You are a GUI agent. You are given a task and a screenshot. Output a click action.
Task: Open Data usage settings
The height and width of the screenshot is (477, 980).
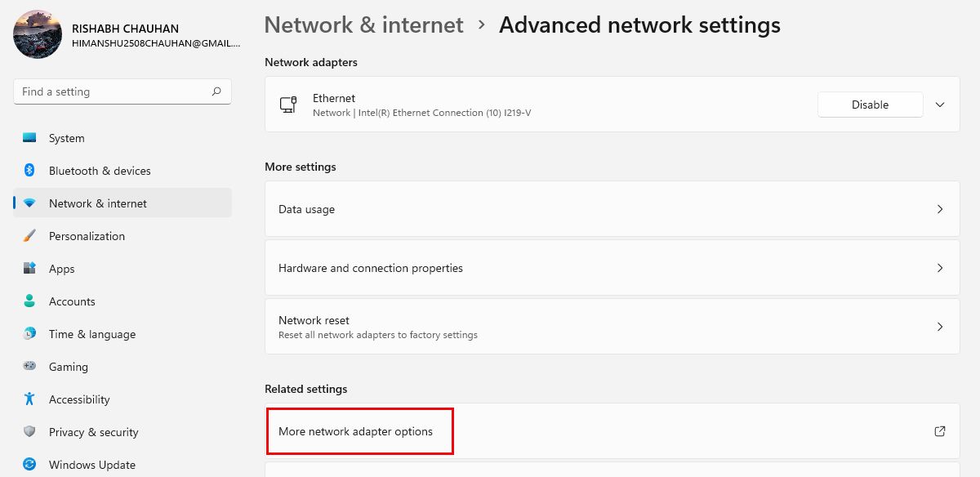tap(612, 209)
